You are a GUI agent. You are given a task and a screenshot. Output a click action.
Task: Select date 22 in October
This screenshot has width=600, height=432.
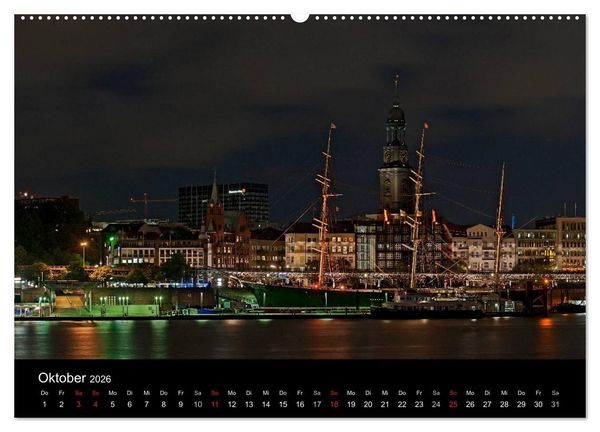pos(402,404)
